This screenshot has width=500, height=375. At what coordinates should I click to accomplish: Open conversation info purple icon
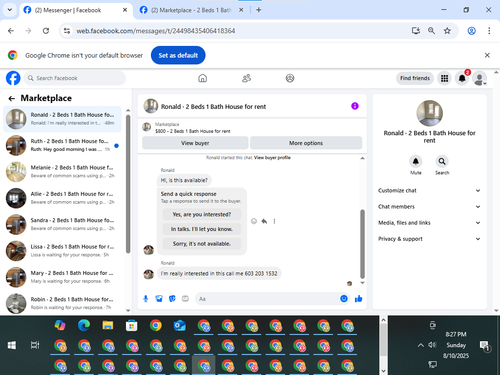coord(355,106)
